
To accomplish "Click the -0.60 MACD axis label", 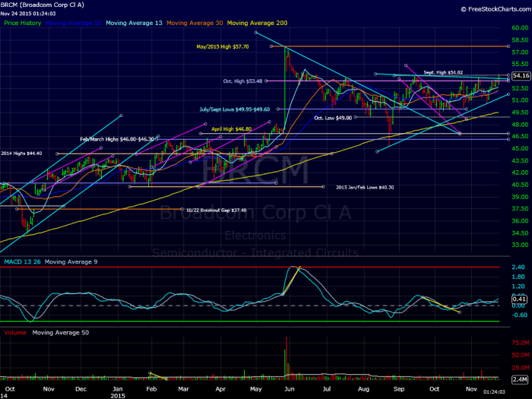I will pyautogui.click(x=519, y=315).
